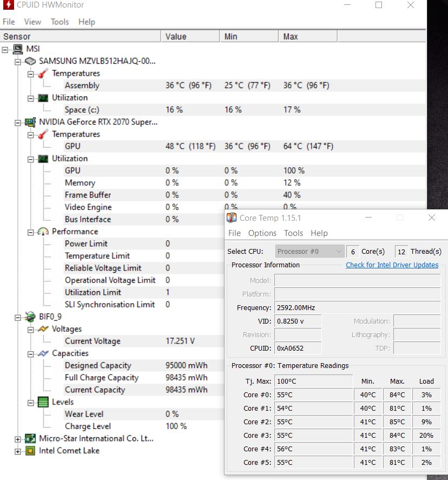Click the Samsung Utilization chip icon

tap(43, 98)
